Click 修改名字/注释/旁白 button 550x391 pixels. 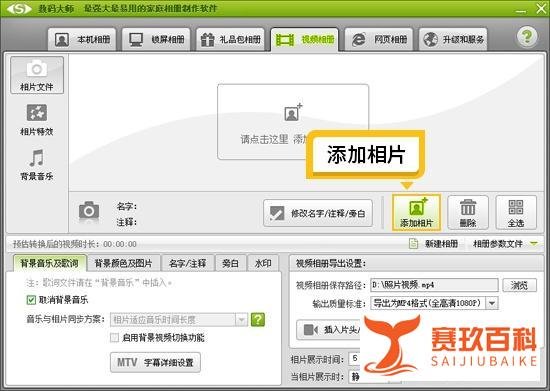coord(318,213)
